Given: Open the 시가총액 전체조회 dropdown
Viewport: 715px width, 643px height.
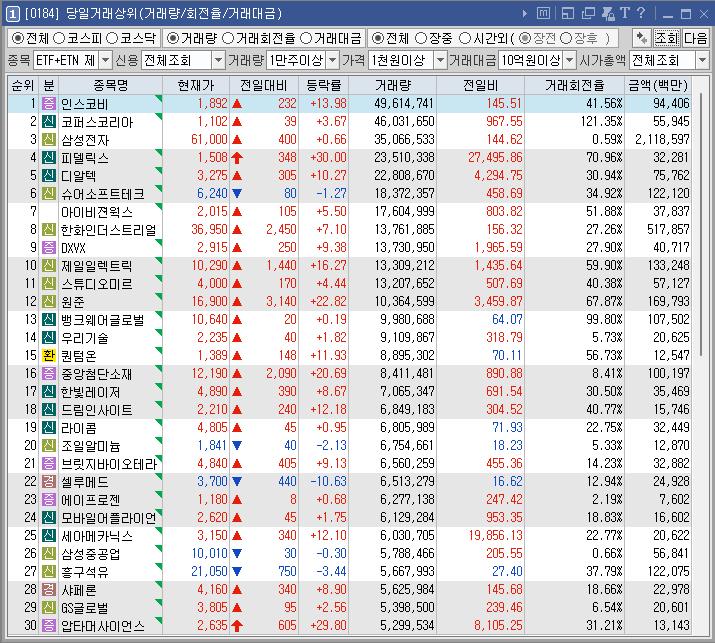Looking at the screenshot, I should coord(702,60).
